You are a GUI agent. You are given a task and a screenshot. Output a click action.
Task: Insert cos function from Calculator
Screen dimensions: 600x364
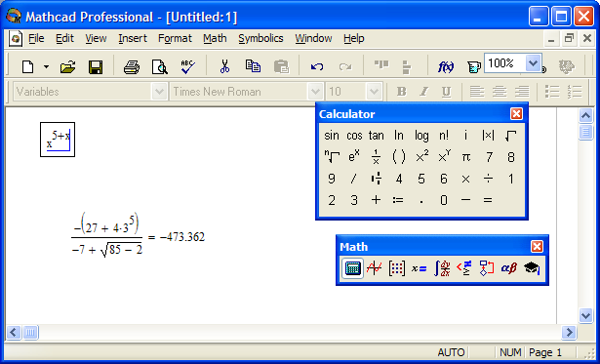click(x=354, y=136)
